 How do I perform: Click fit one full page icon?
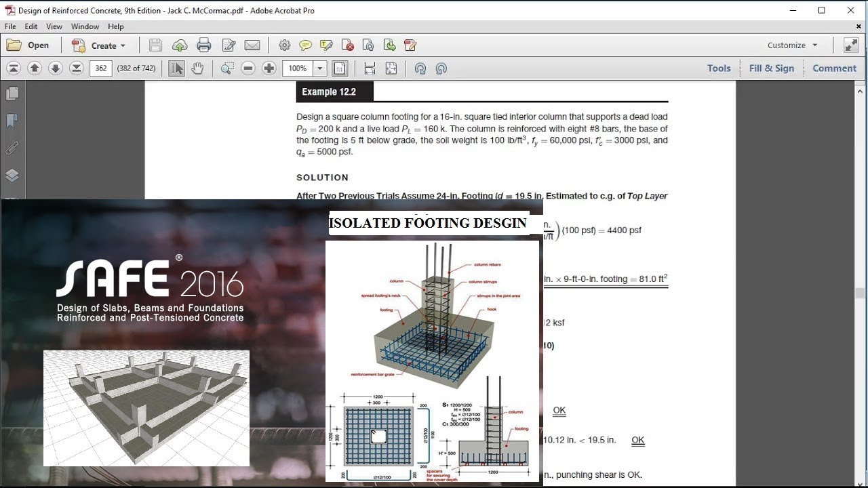tap(391, 68)
